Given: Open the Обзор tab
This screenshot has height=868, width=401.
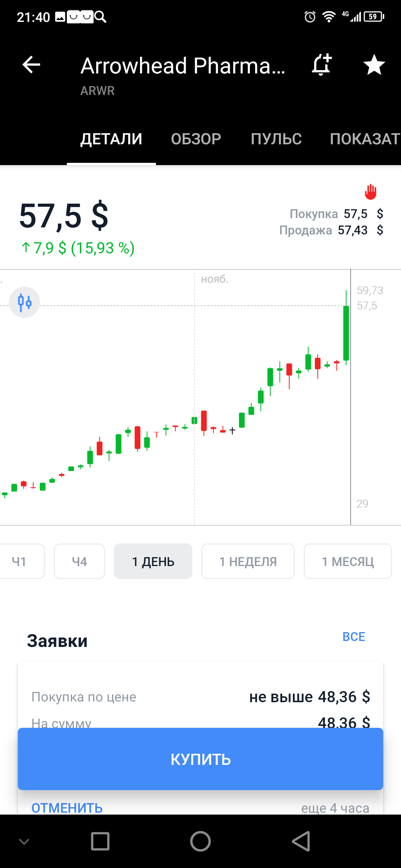Looking at the screenshot, I should (x=196, y=139).
